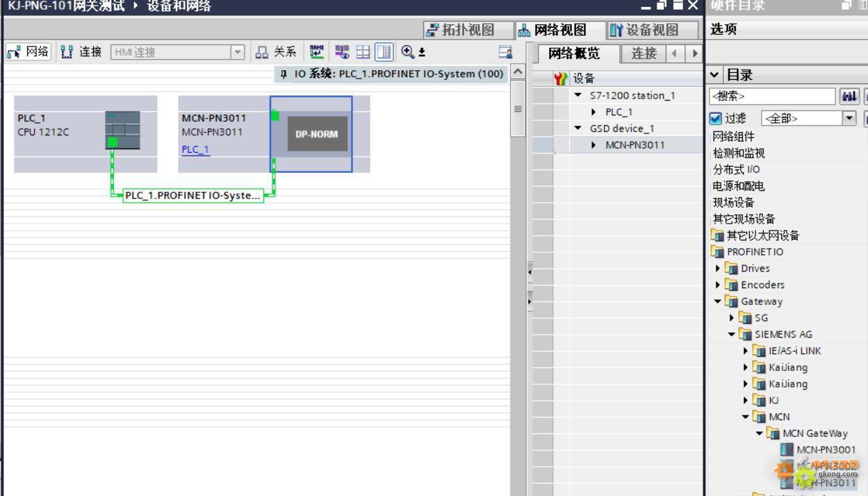The image size is (868, 496).
Task: Click the search down binoculars icon
Action: point(851,96)
